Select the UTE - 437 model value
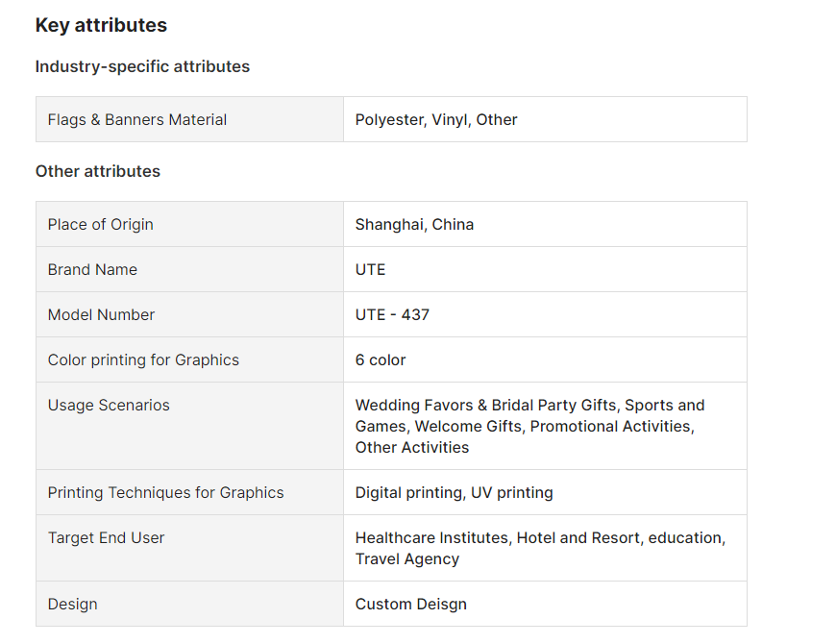Image resolution: width=836 pixels, height=644 pixels. point(392,315)
